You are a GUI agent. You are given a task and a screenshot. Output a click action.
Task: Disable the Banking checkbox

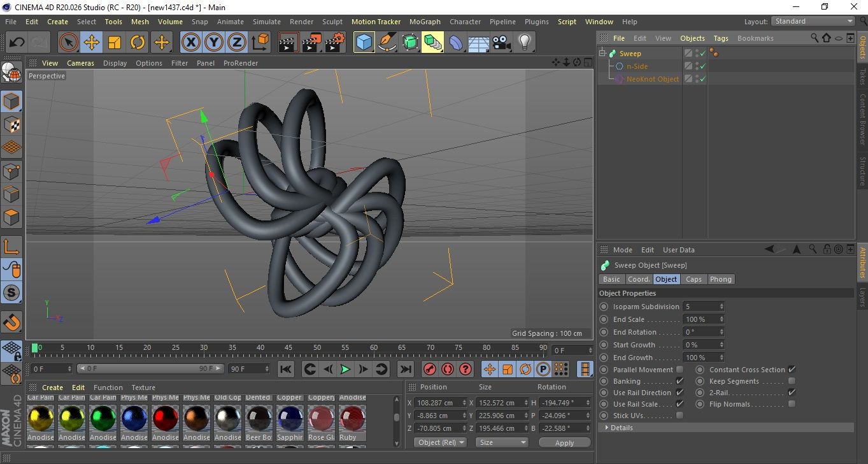(679, 381)
